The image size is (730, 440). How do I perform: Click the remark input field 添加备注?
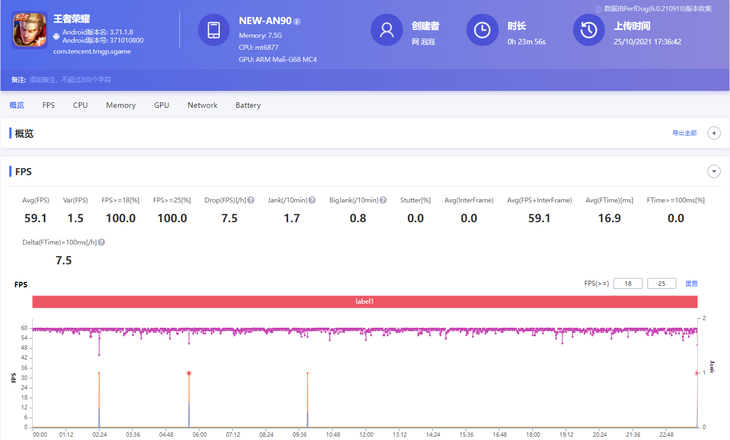coord(70,80)
